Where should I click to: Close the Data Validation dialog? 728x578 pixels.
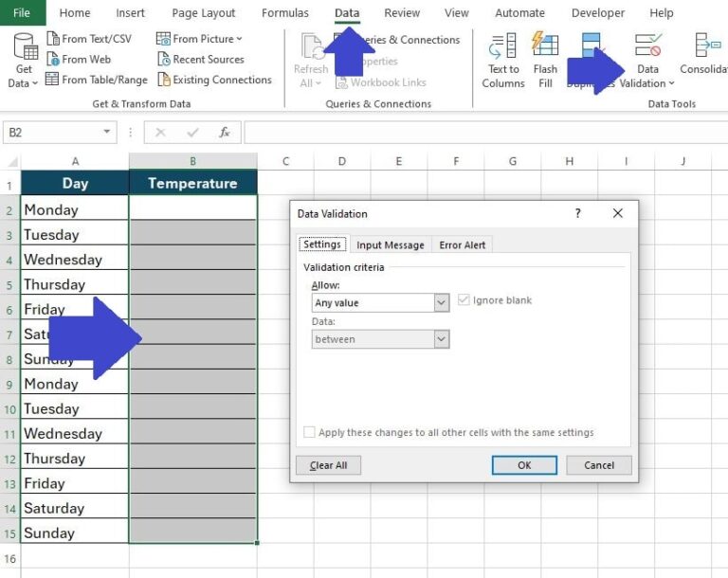pos(618,213)
